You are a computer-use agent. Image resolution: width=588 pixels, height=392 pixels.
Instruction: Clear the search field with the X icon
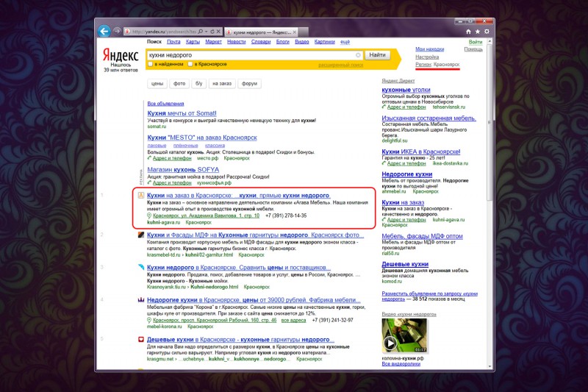tap(358, 55)
